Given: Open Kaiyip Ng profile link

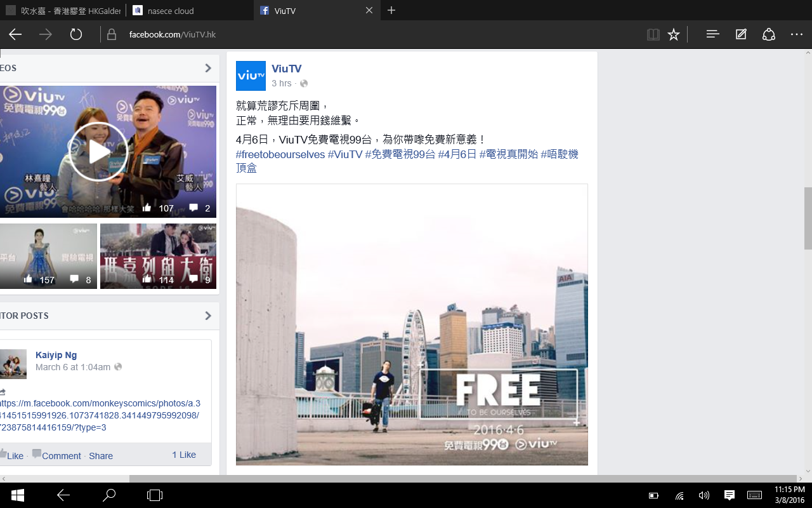Looking at the screenshot, I should (56, 355).
